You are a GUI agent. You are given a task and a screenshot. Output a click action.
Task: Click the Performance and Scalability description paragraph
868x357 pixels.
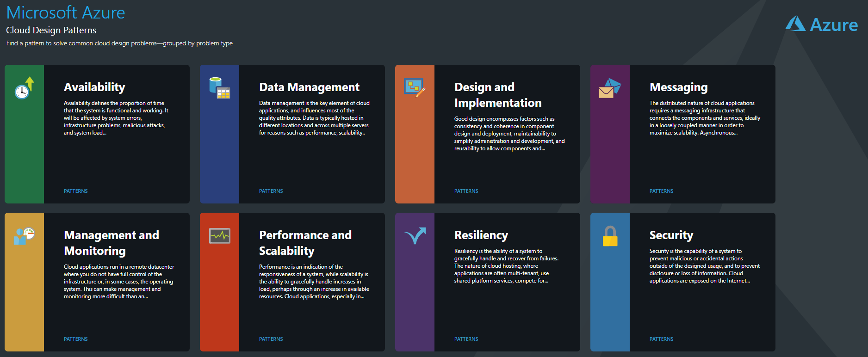click(314, 282)
